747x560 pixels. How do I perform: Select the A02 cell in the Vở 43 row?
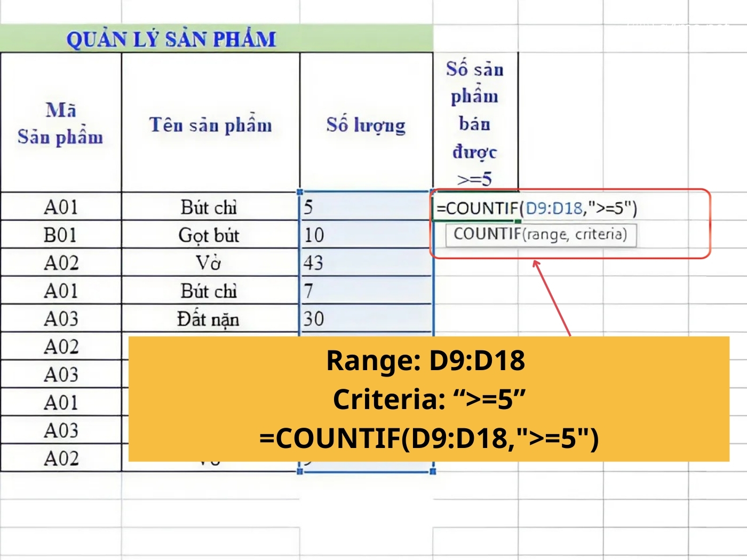(x=61, y=262)
